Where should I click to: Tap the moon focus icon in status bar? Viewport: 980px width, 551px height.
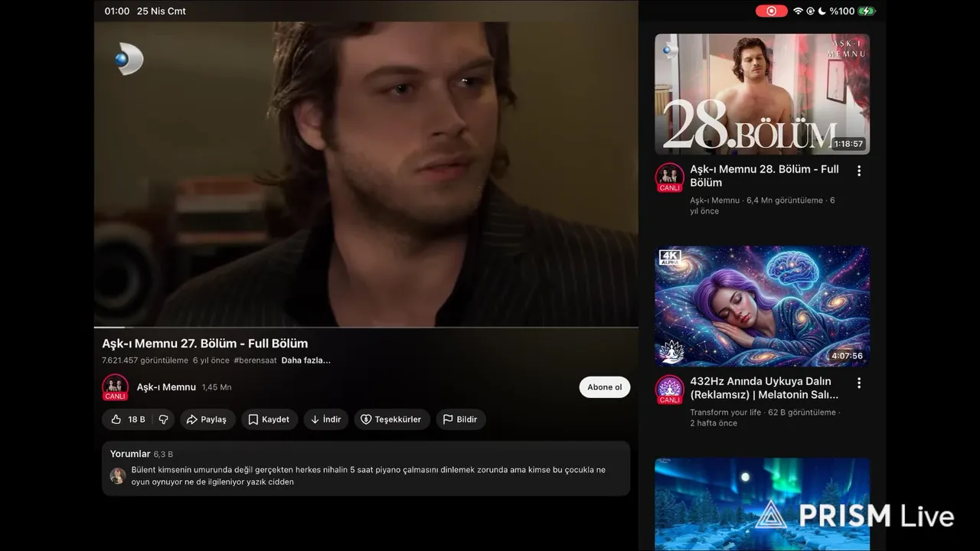coord(822,11)
